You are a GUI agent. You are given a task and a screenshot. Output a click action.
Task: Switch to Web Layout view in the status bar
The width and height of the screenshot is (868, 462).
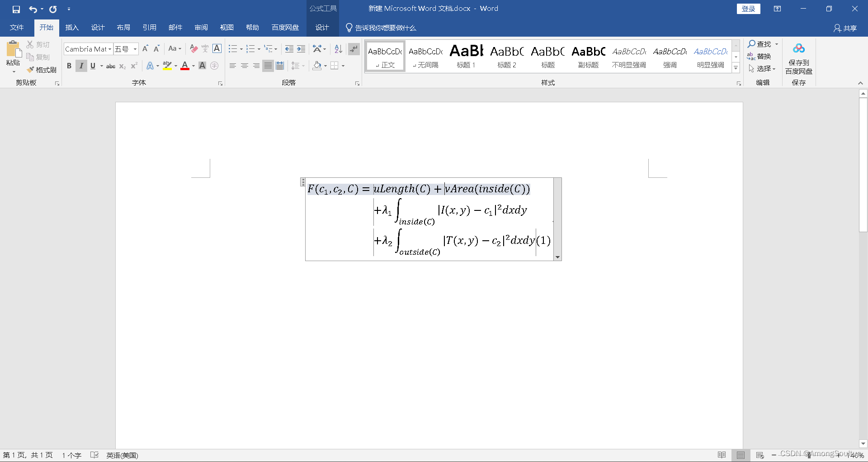[x=760, y=455]
